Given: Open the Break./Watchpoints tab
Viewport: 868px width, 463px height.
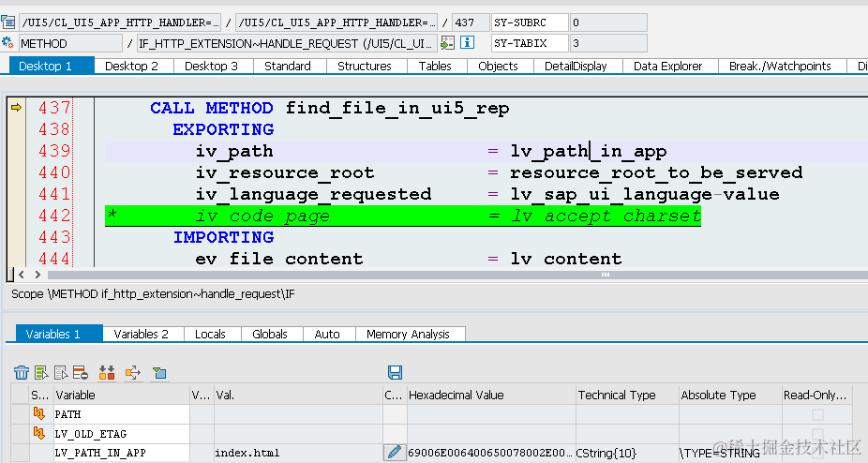Looking at the screenshot, I should pyautogui.click(x=780, y=66).
